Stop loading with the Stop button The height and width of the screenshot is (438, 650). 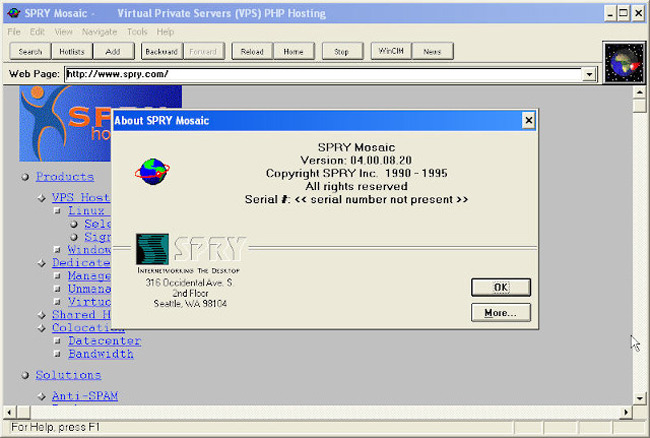click(x=342, y=51)
